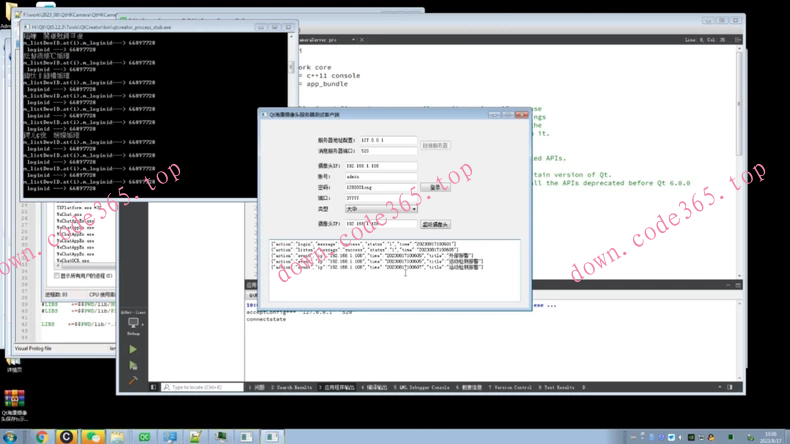
Task: Open WeChat from the taskbar
Action: pos(93,437)
